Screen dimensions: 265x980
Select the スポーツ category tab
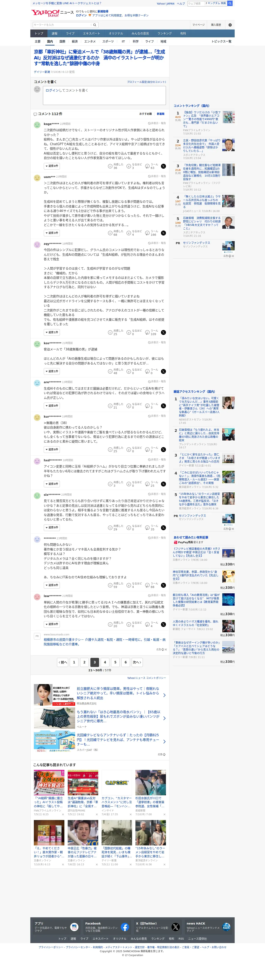[x=108, y=41]
